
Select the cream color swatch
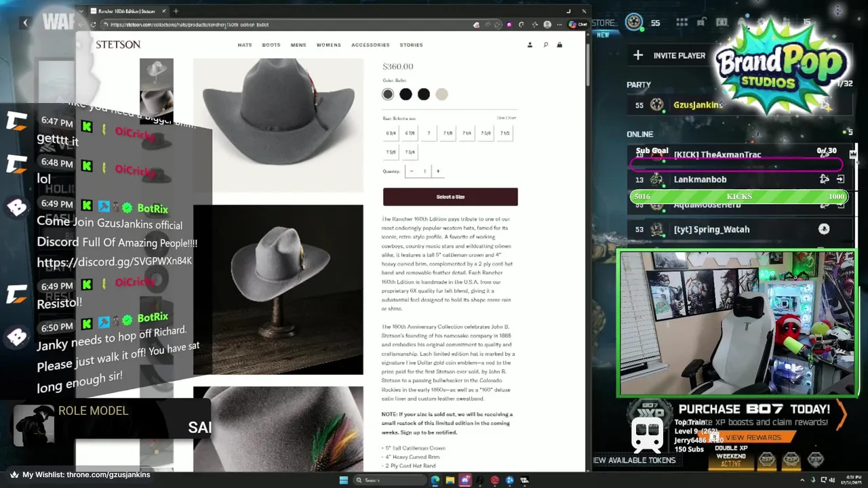pos(441,94)
